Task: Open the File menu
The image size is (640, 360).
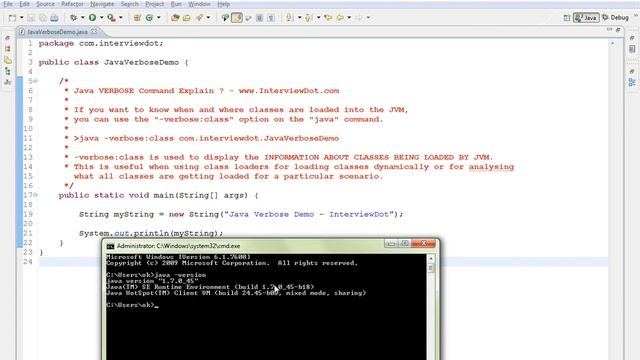Action: pyautogui.click(x=8, y=4)
